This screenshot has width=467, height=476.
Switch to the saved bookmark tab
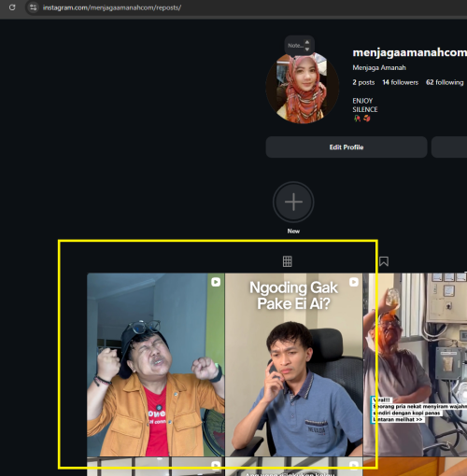384,261
